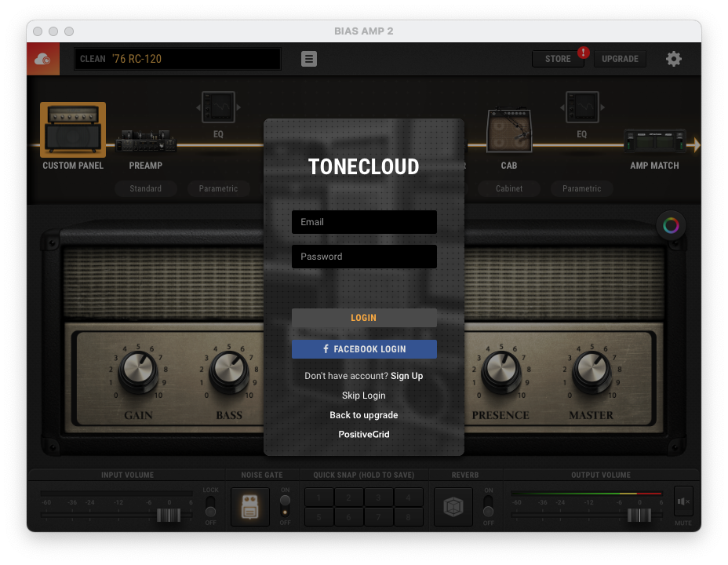Screen dimensions: 728x565
Task: Select previous EQ type left arrow near Cab
Action: [x=562, y=108]
